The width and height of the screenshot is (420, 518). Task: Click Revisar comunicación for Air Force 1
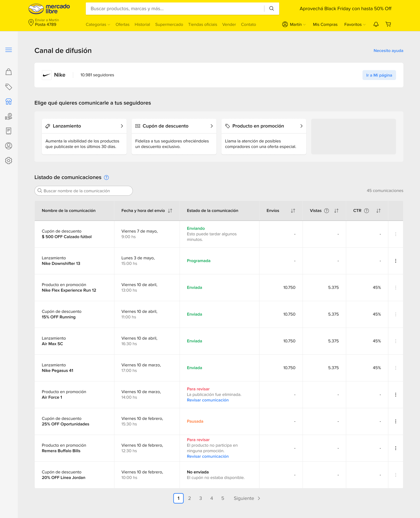pos(208,400)
